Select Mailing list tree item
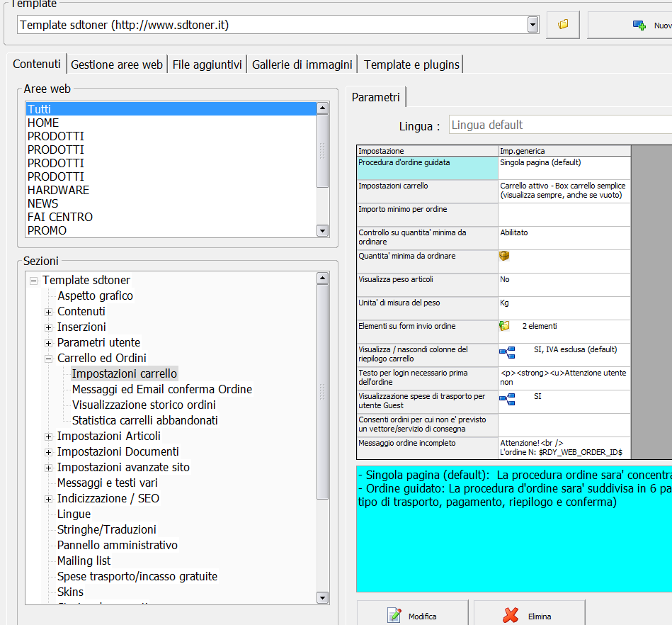The width and height of the screenshot is (672, 625). coord(84,561)
